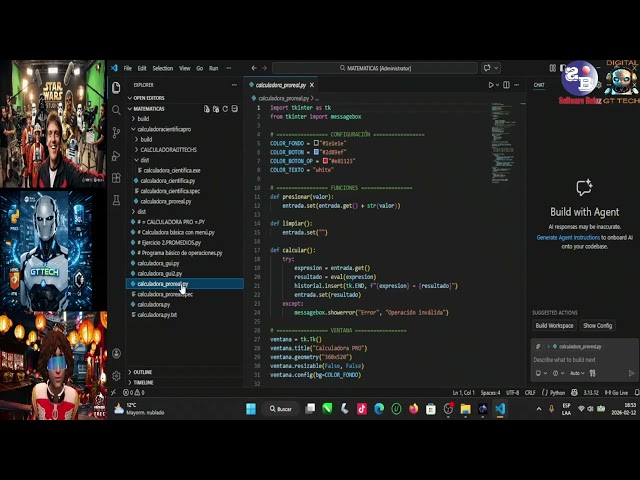Open the Explorer more actions ellipsis

tap(234, 85)
